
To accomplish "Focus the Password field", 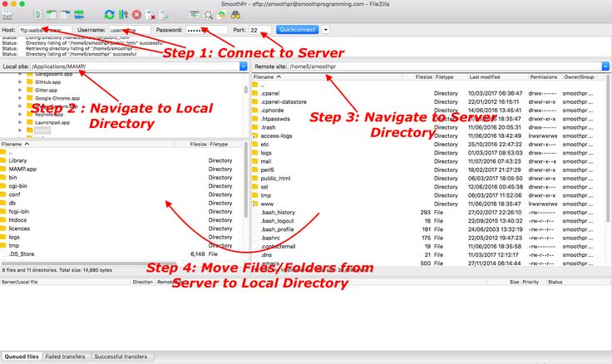I will tap(206, 30).
